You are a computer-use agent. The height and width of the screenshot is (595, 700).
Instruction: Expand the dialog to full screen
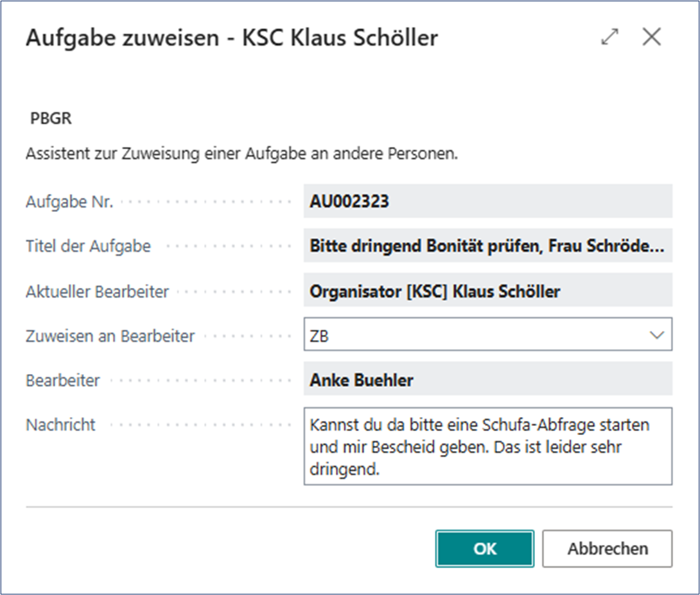pyautogui.click(x=609, y=37)
